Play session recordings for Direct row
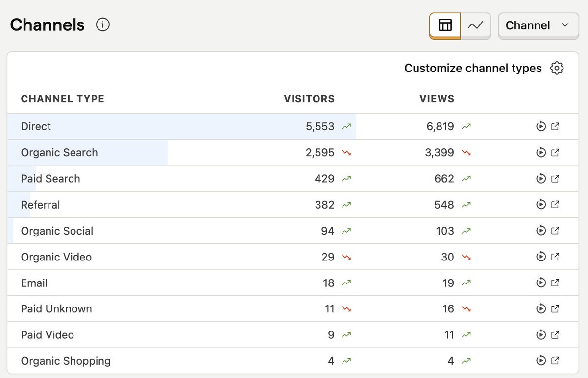Screen dimensions: 588x378 pyautogui.click(x=541, y=126)
